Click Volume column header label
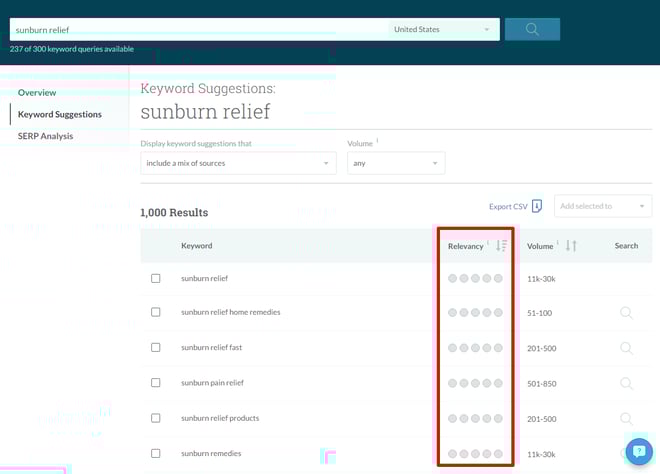Screen dimensions: 660x474 click(540, 246)
